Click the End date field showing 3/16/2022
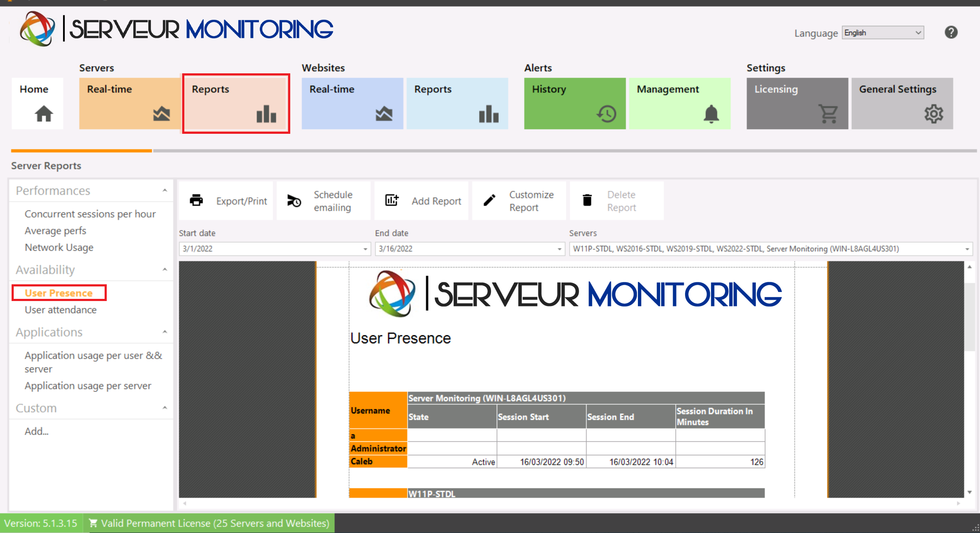980x533 pixels. [x=470, y=249]
